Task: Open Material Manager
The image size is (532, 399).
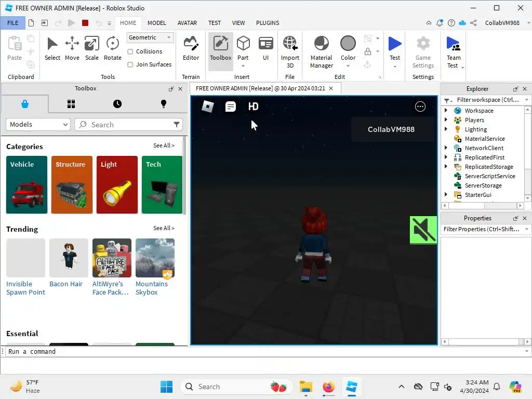Action: click(x=322, y=51)
